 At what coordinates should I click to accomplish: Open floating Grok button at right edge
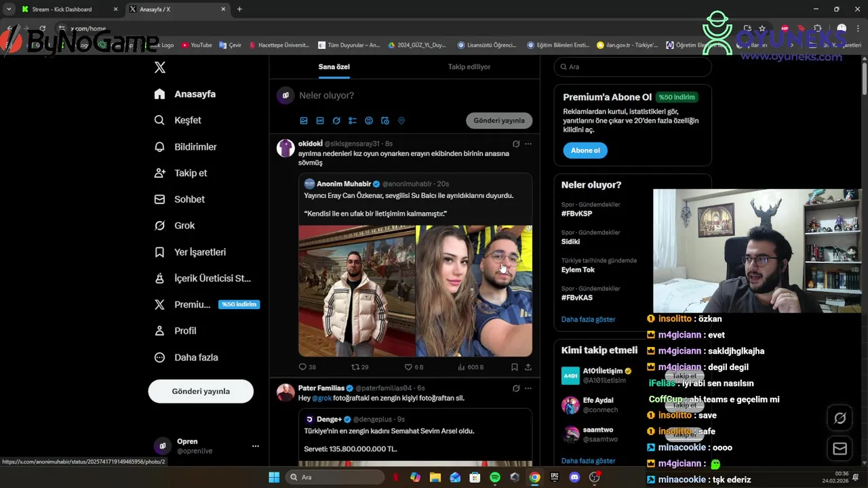coord(840,418)
